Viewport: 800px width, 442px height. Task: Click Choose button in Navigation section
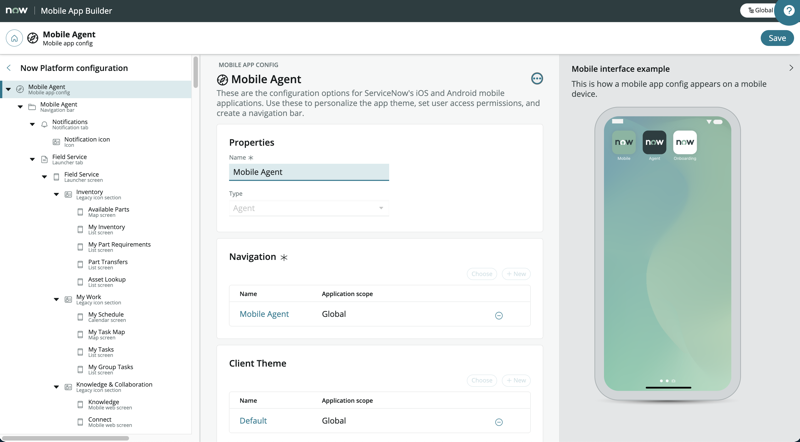click(x=482, y=274)
